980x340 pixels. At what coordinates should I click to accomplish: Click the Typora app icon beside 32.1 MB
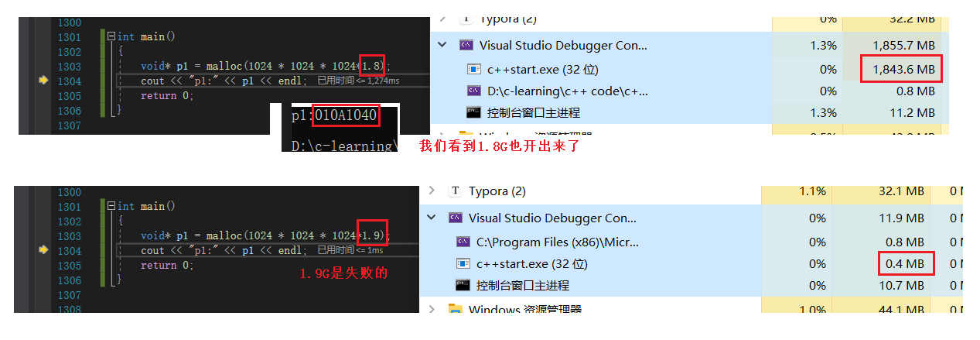pos(456,191)
